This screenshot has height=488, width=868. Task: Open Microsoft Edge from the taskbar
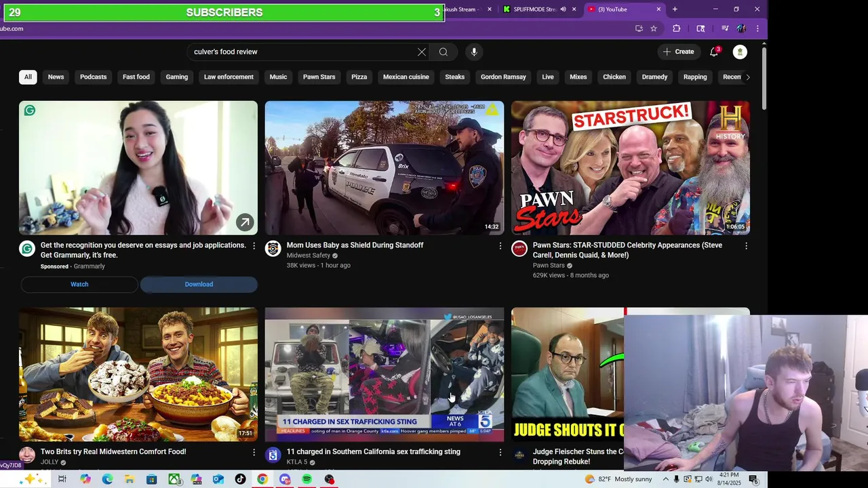[107, 479]
